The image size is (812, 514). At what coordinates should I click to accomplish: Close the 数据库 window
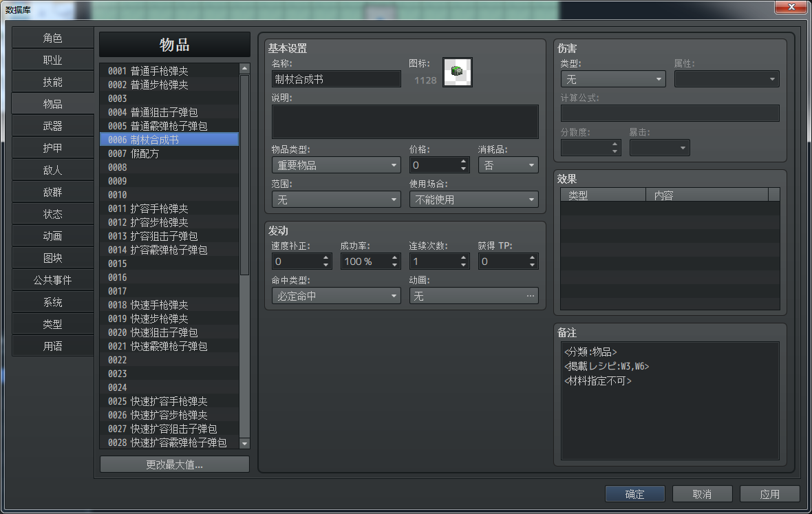[x=791, y=7]
